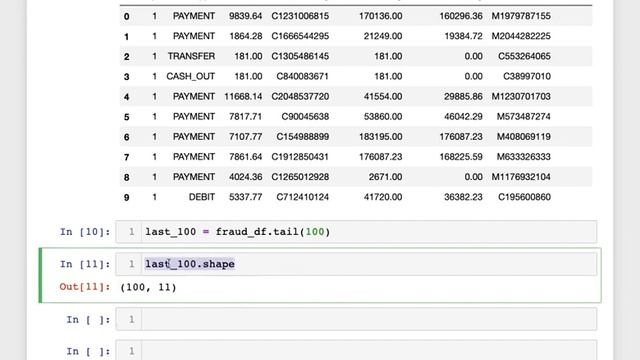Screen dimensions: 640x360
Task: Click the In [11] cell with last_100.shape
Action: (356, 264)
